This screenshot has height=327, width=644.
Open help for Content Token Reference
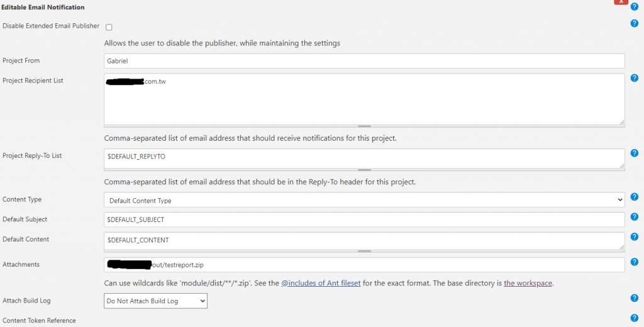[x=634, y=318]
